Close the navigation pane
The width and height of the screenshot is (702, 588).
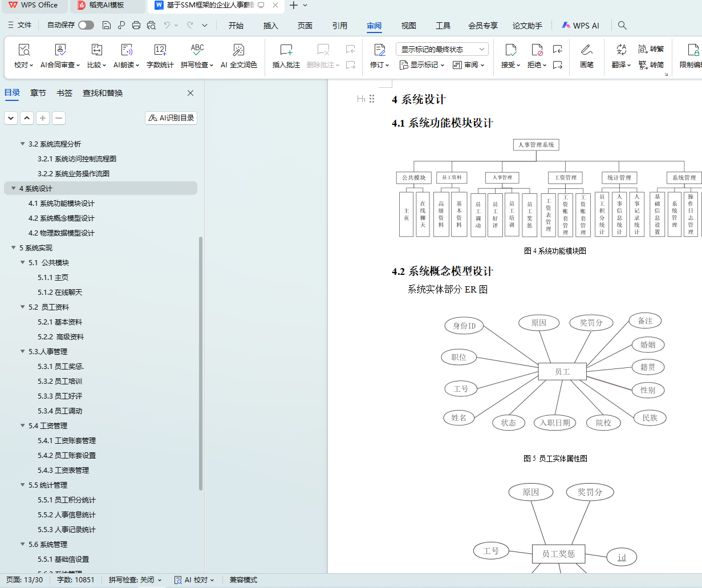pyautogui.click(x=190, y=93)
